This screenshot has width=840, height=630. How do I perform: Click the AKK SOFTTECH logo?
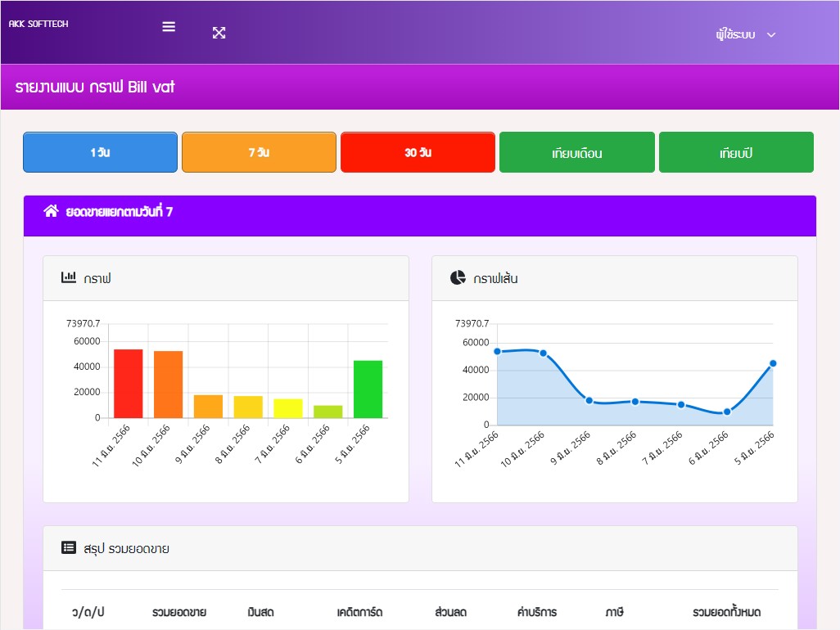(x=38, y=24)
